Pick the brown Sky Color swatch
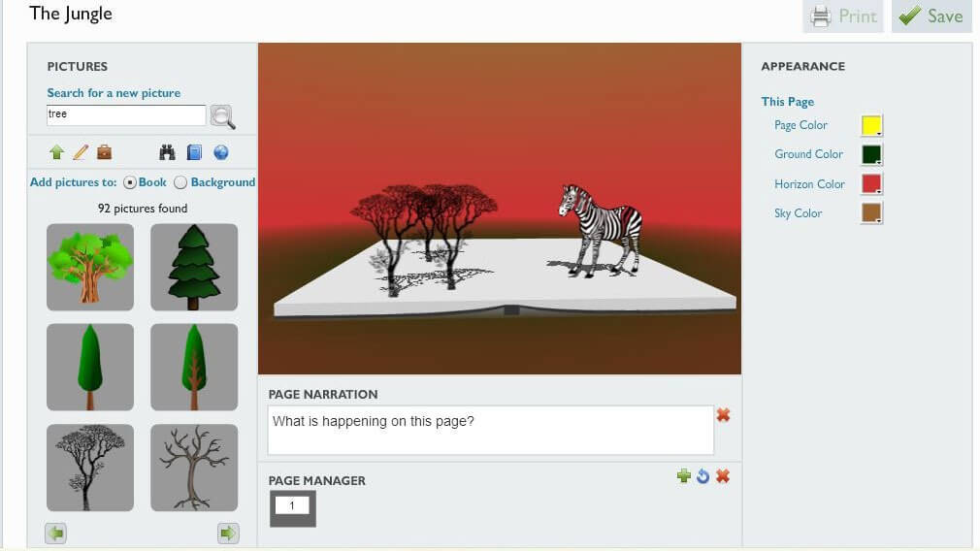Viewport: 980px width, 551px height. pyautogui.click(x=871, y=213)
